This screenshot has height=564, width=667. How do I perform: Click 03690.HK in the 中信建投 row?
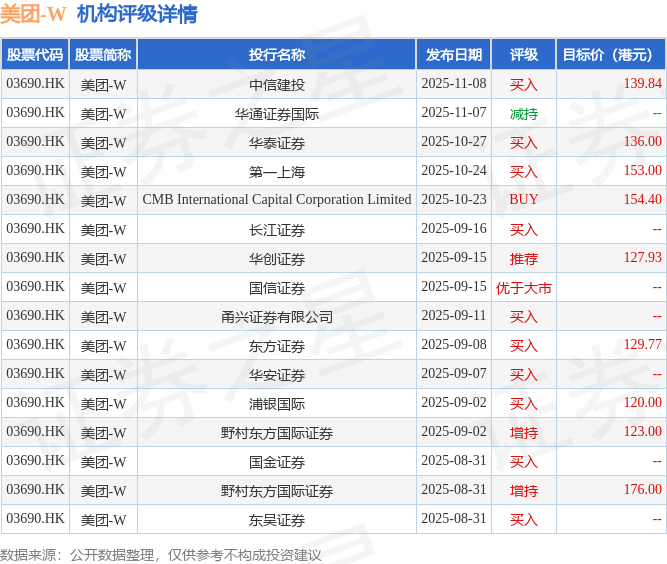point(35,83)
